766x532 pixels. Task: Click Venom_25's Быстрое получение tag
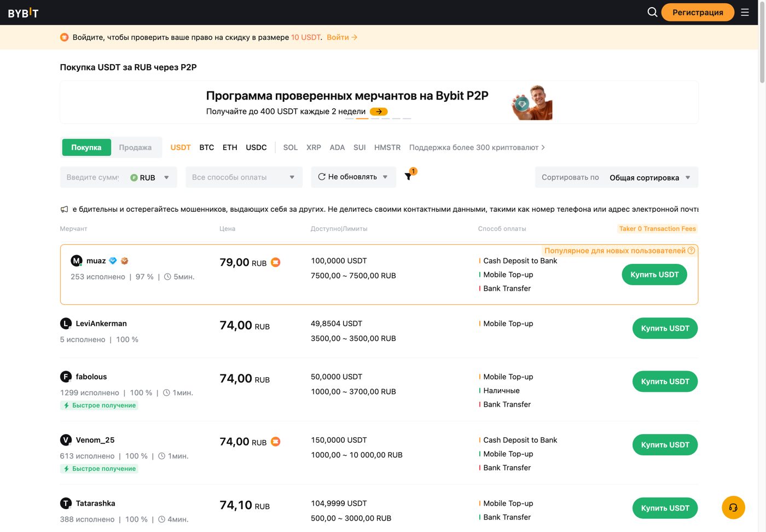(x=99, y=469)
